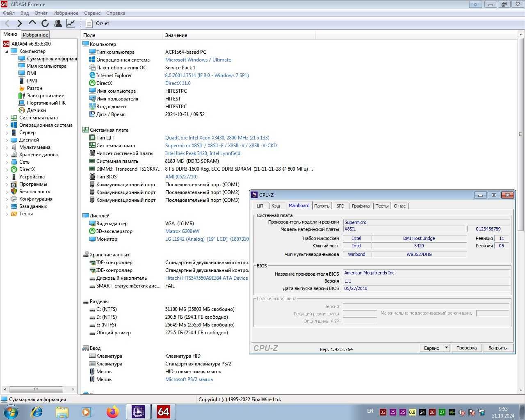The width and height of the screenshot is (525, 420).
Task: Click the Поле column header
Action: point(121,35)
